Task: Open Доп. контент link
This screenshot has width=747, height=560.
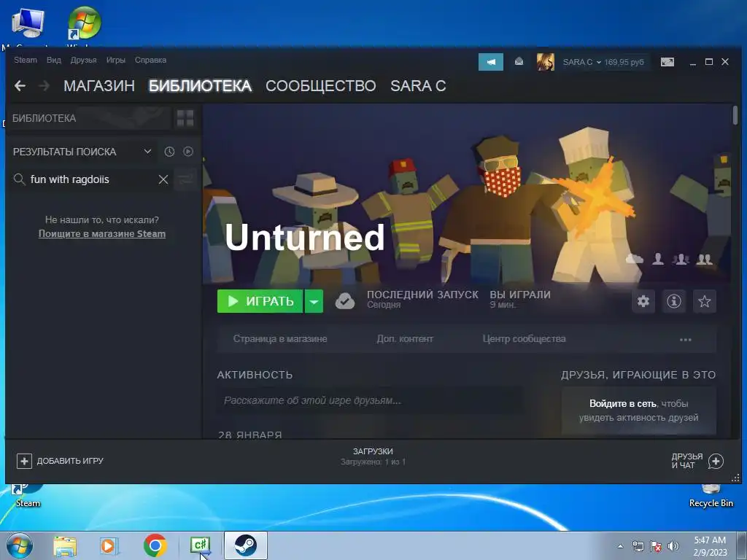Action: point(405,339)
